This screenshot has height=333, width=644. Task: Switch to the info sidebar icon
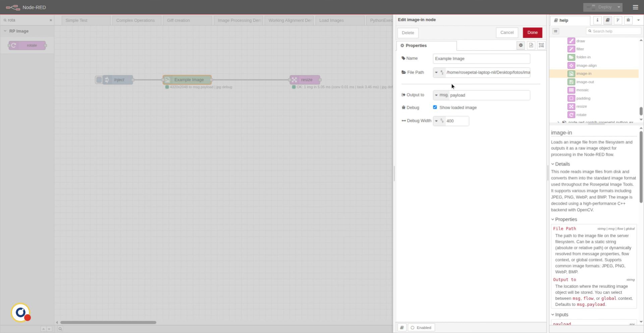tap(597, 20)
